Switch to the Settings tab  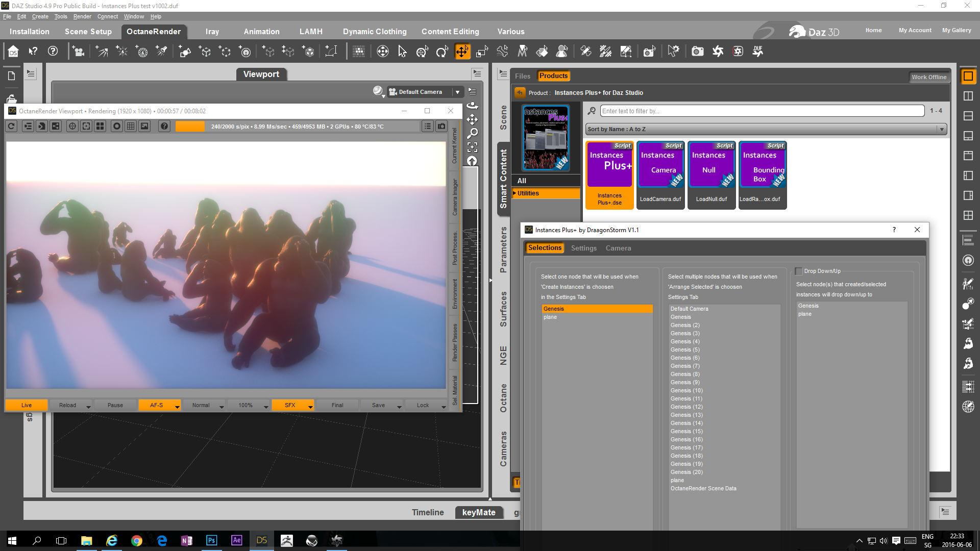[583, 248]
